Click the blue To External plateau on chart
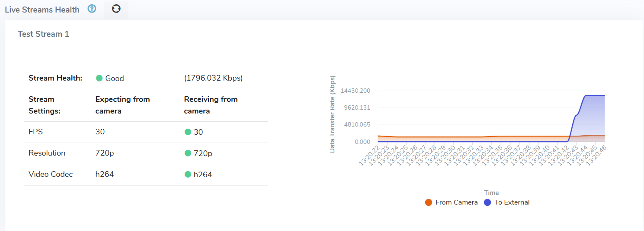The height and width of the screenshot is (231, 644). point(595,95)
